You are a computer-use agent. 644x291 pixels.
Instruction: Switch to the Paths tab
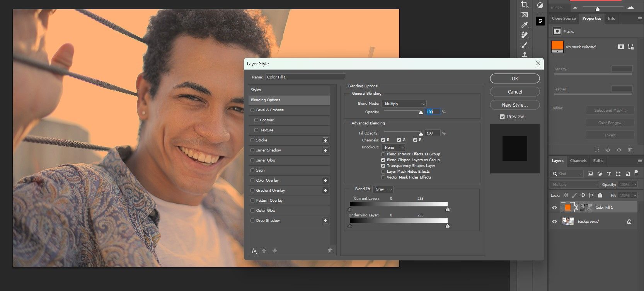click(598, 161)
